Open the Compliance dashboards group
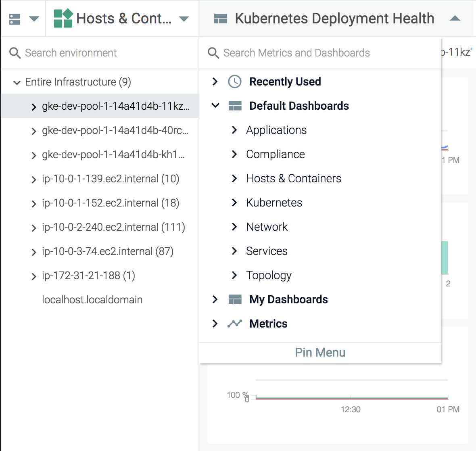Viewport: 476px width, 451px height. 234,154
